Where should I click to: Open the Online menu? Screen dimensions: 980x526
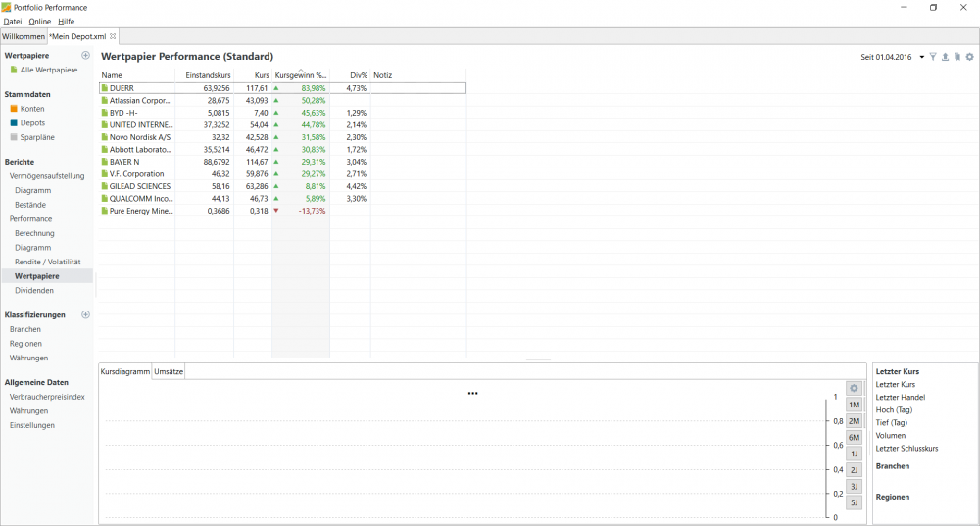click(39, 22)
